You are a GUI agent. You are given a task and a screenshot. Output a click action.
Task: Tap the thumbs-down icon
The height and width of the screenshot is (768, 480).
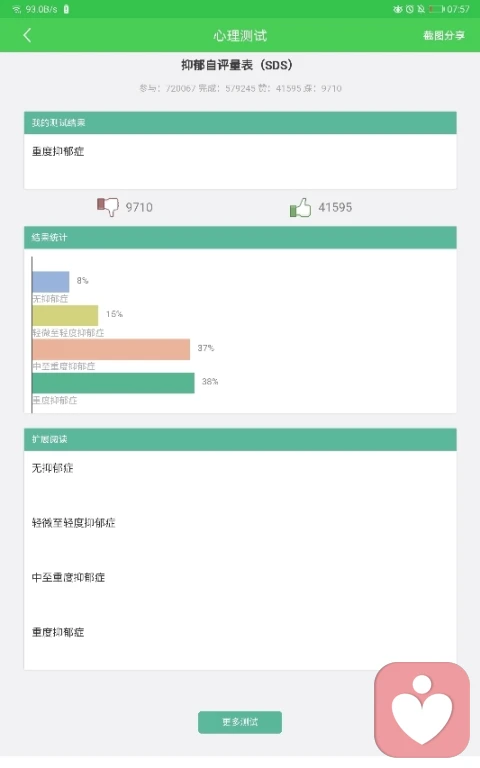[108, 207]
